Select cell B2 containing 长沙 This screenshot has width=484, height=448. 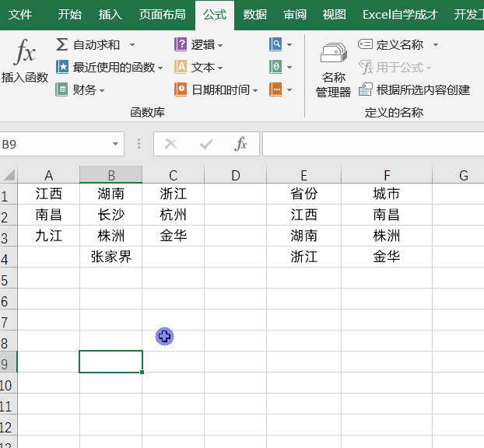tap(110, 215)
